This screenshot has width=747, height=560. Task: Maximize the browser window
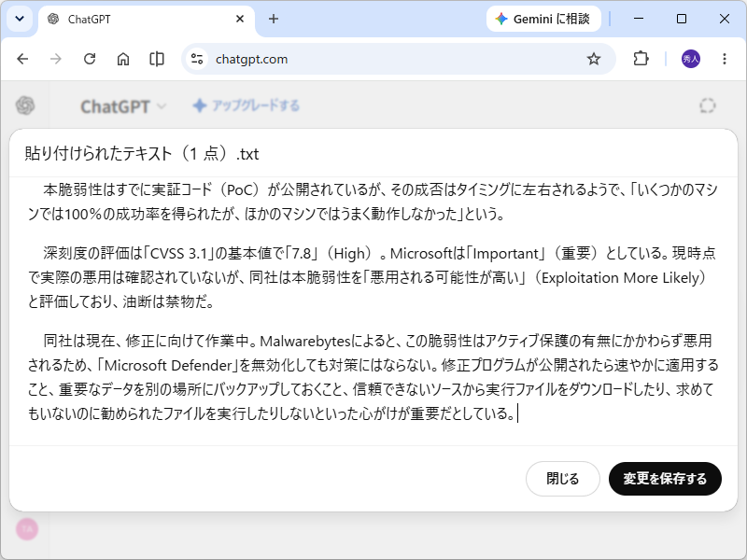pyautogui.click(x=682, y=19)
